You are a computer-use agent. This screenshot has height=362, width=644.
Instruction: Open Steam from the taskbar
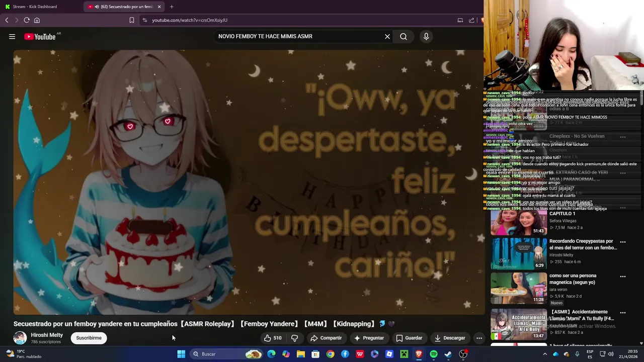pos(448,354)
